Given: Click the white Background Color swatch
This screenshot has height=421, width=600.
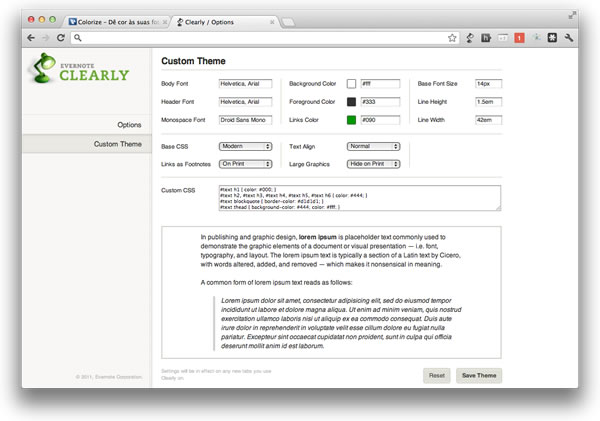Looking at the screenshot, I should (x=351, y=84).
